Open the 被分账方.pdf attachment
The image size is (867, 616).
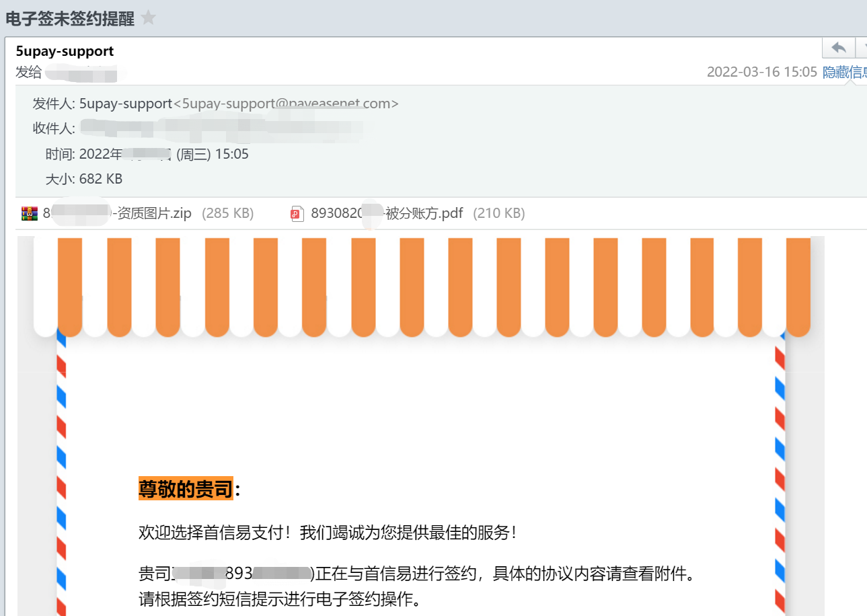(387, 214)
